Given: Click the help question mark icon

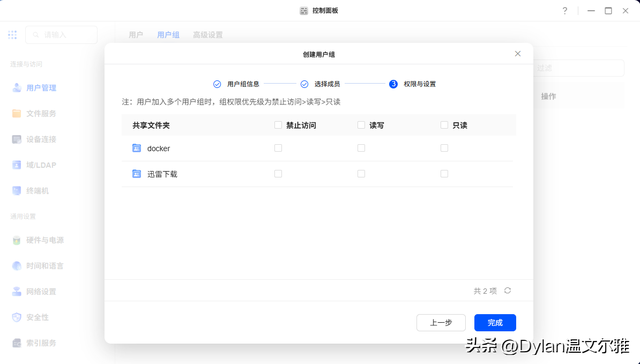Looking at the screenshot, I should [565, 11].
